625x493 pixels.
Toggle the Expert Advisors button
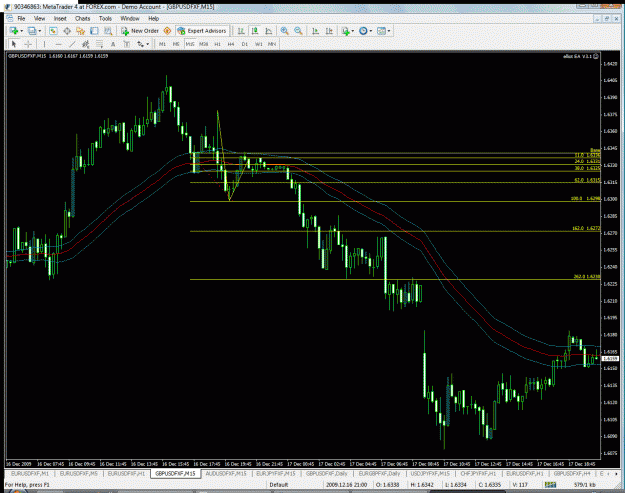point(202,31)
